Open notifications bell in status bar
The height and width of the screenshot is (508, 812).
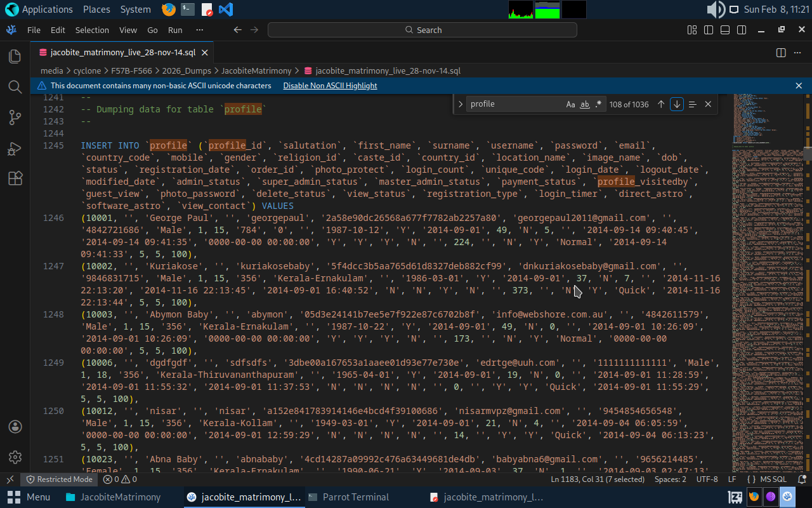click(802, 479)
